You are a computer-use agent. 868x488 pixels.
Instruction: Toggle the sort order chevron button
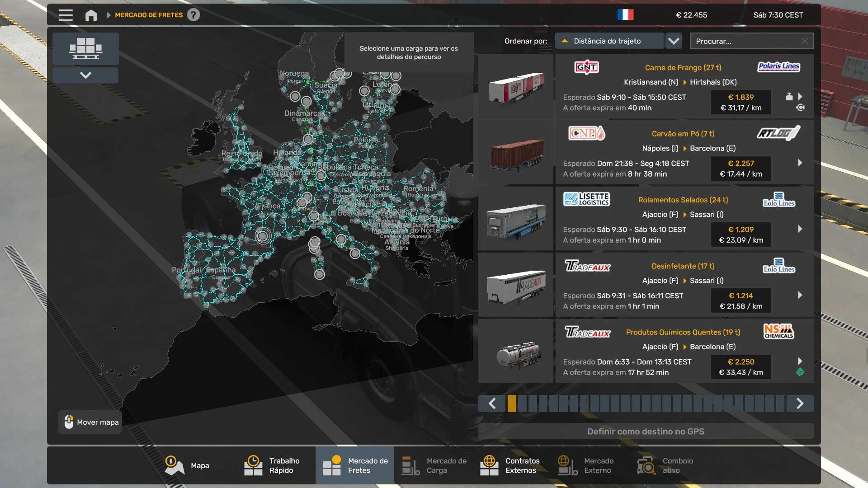(674, 41)
